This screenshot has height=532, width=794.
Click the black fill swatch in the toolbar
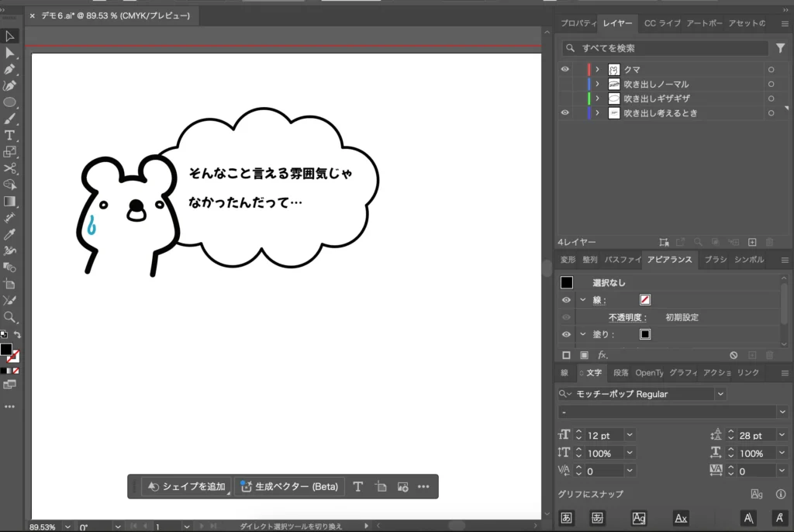pyautogui.click(x=8, y=348)
